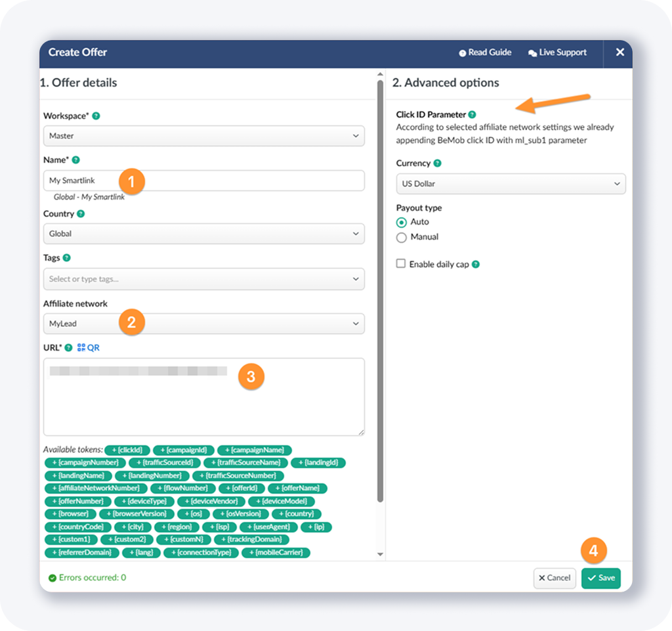Open the QR code generator icon
The height and width of the screenshot is (631, 672).
pos(89,347)
